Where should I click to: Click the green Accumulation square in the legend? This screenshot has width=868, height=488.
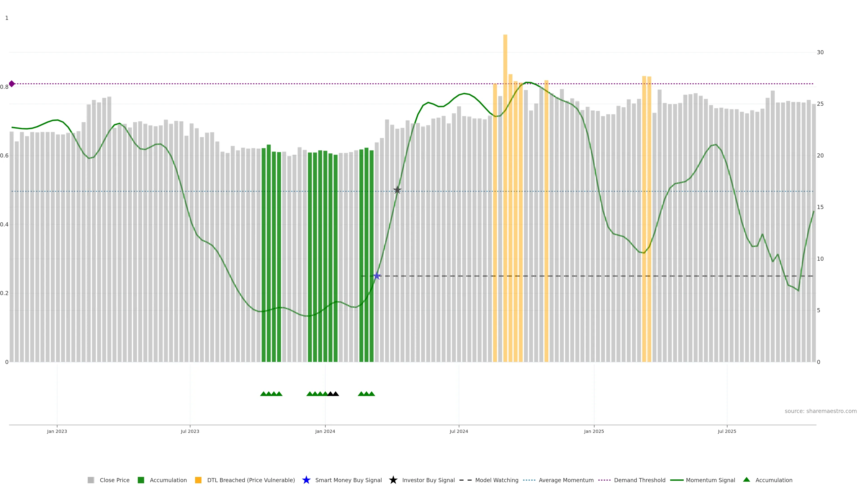(x=141, y=480)
